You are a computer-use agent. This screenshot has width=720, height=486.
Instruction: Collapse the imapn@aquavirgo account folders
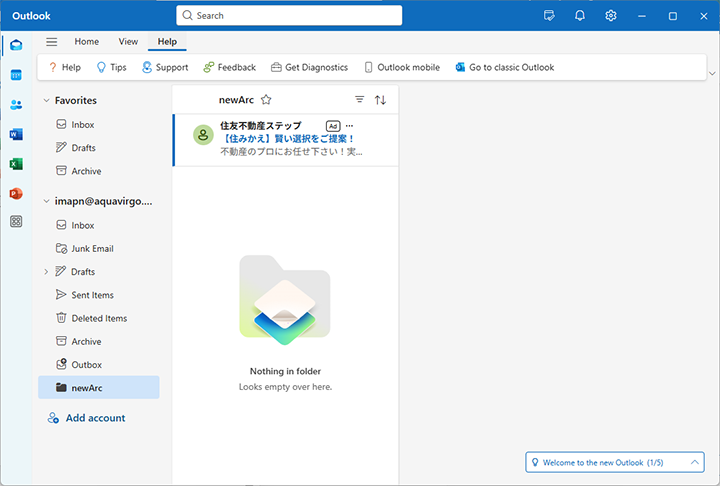tap(46, 201)
